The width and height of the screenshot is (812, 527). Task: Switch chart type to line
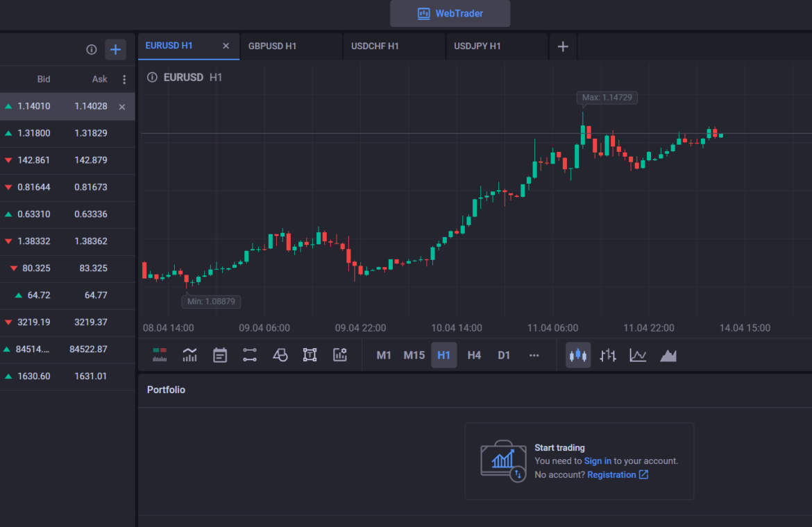pyautogui.click(x=638, y=355)
